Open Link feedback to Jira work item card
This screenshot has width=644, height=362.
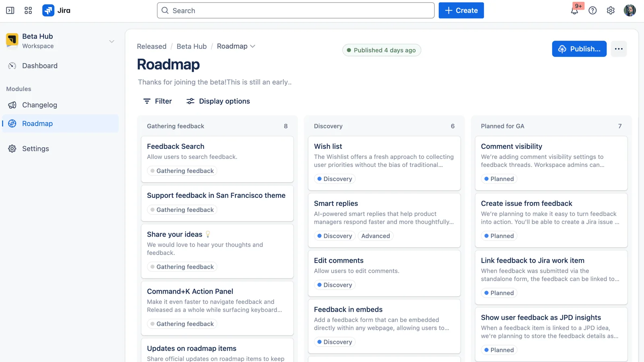click(x=551, y=278)
